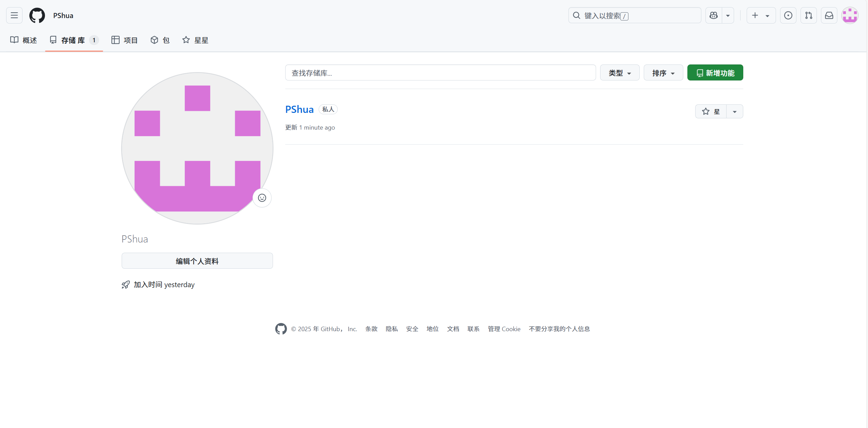Open the 包 packages tab
This screenshot has width=868, height=428.
160,40
